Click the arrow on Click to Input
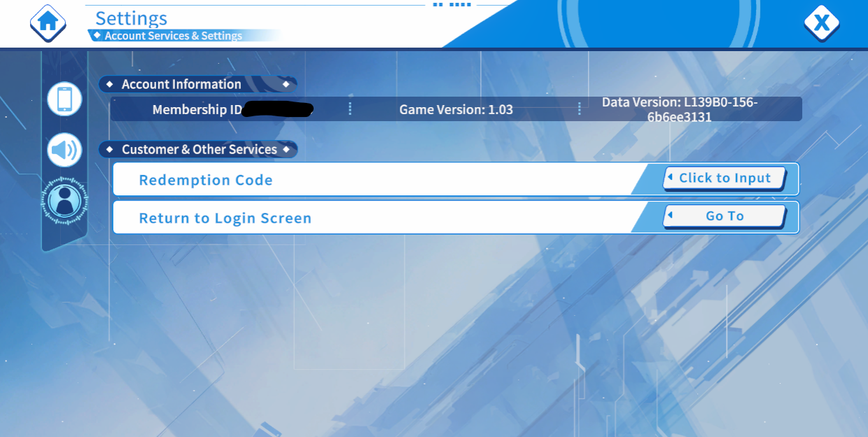The height and width of the screenshot is (437, 868). coord(671,178)
